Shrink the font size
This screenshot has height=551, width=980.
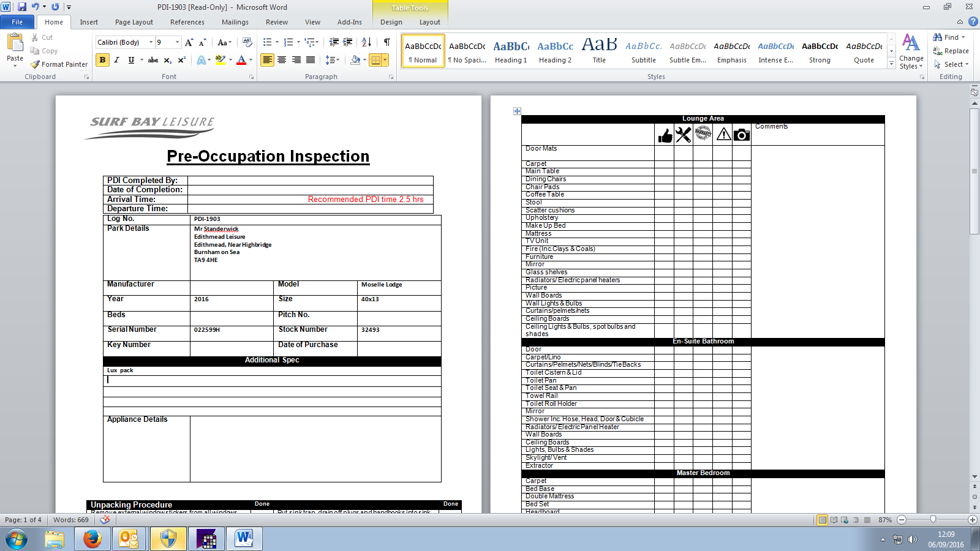[203, 42]
